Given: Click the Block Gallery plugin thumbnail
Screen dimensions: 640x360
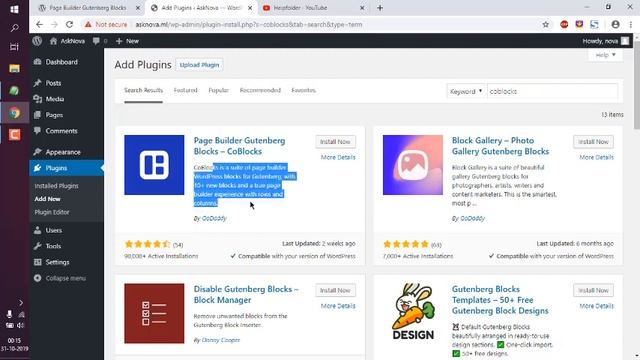Looking at the screenshot, I should [x=413, y=165].
